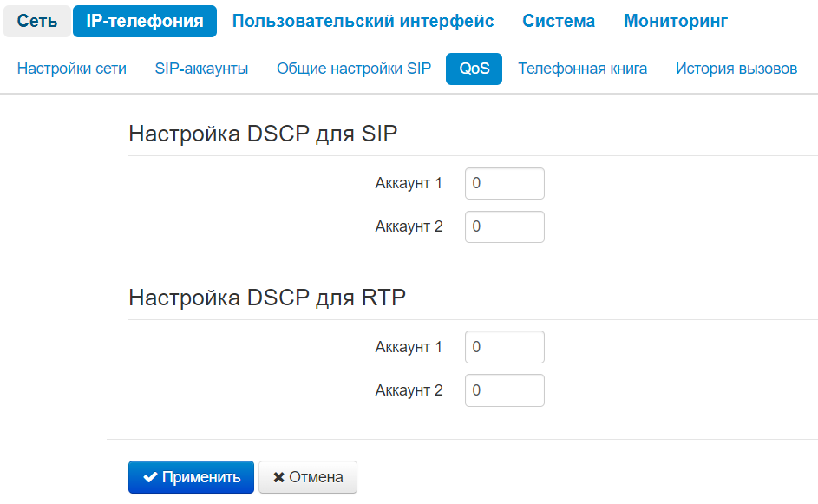View the История вызовов subtab

tap(736, 69)
